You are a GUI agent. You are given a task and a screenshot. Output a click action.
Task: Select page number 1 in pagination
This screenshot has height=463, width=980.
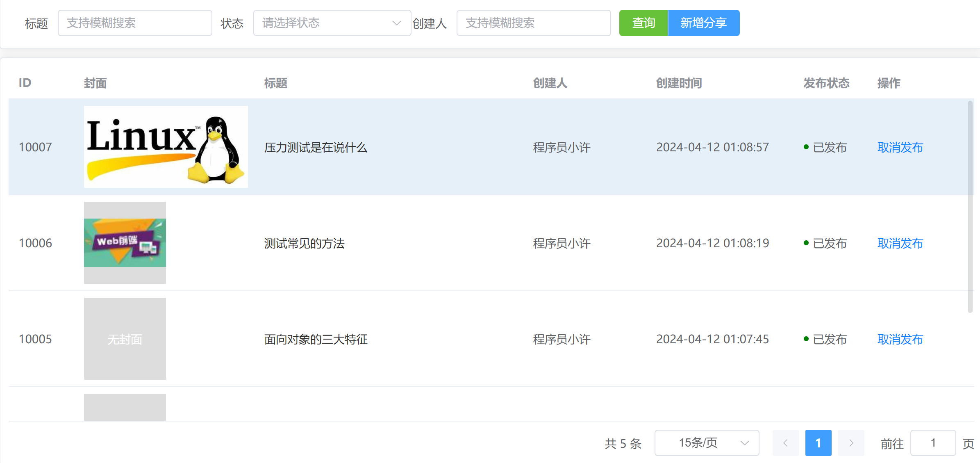tap(818, 443)
